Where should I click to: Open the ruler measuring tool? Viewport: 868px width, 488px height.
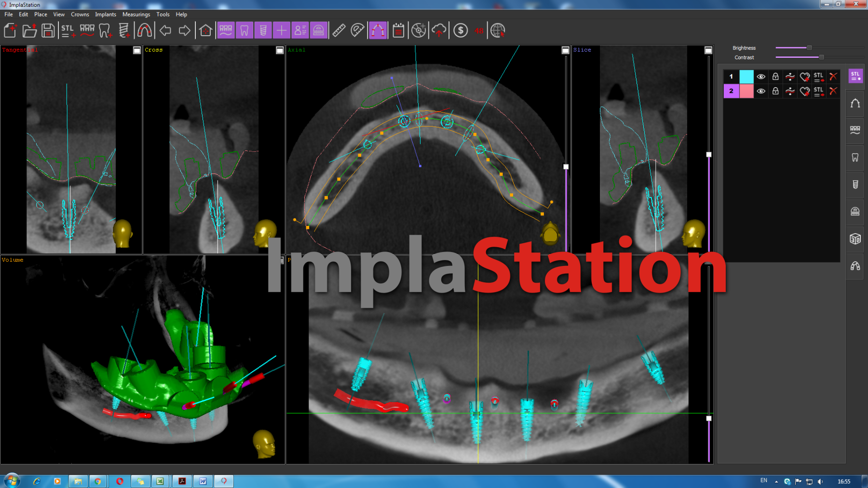(339, 30)
